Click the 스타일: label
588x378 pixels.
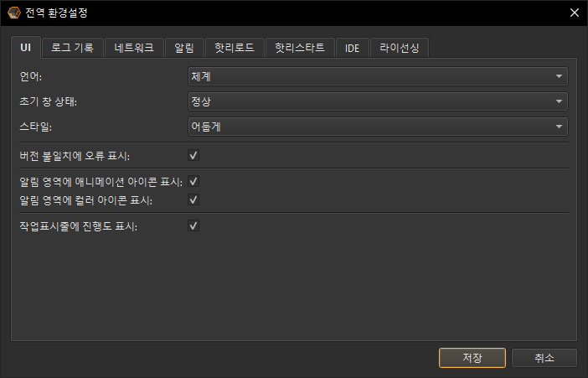(x=36, y=127)
